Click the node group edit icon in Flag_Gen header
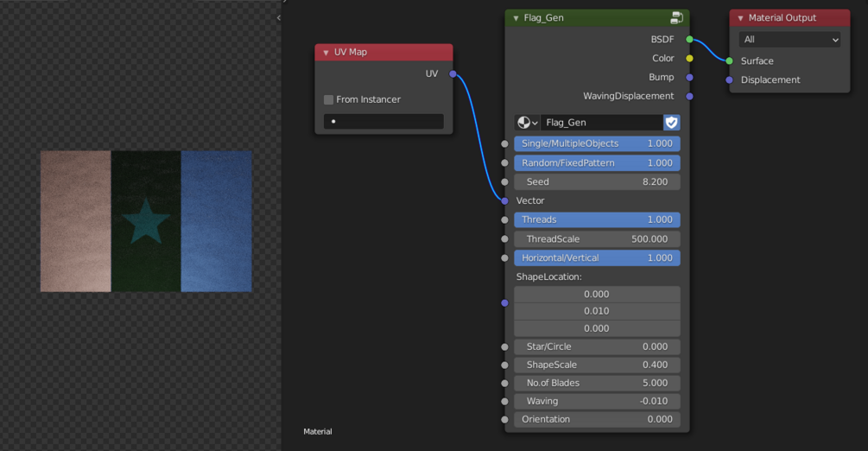 point(676,18)
